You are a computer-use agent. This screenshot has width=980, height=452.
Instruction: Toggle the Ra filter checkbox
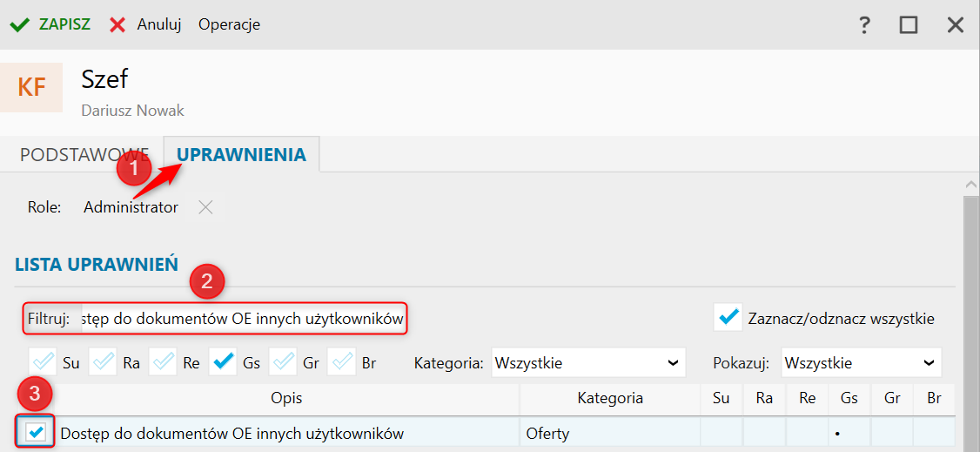click(x=103, y=362)
